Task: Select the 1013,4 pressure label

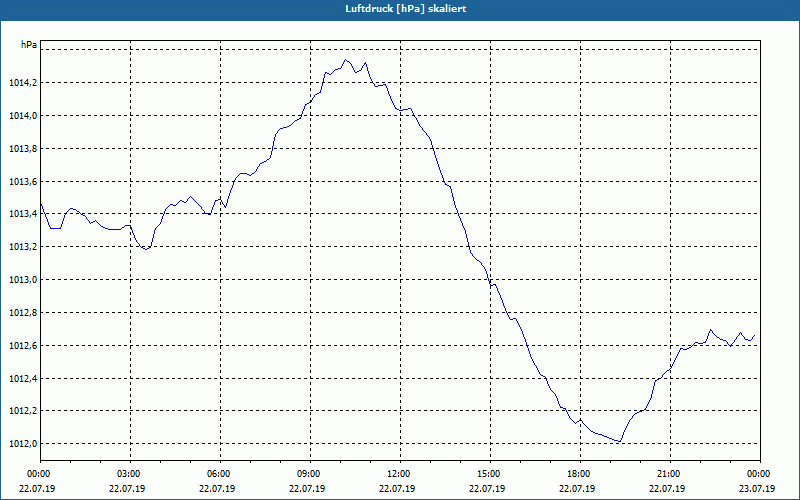Action: [23, 214]
